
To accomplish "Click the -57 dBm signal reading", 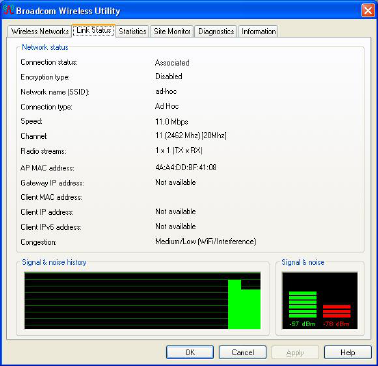I will point(302,324).
